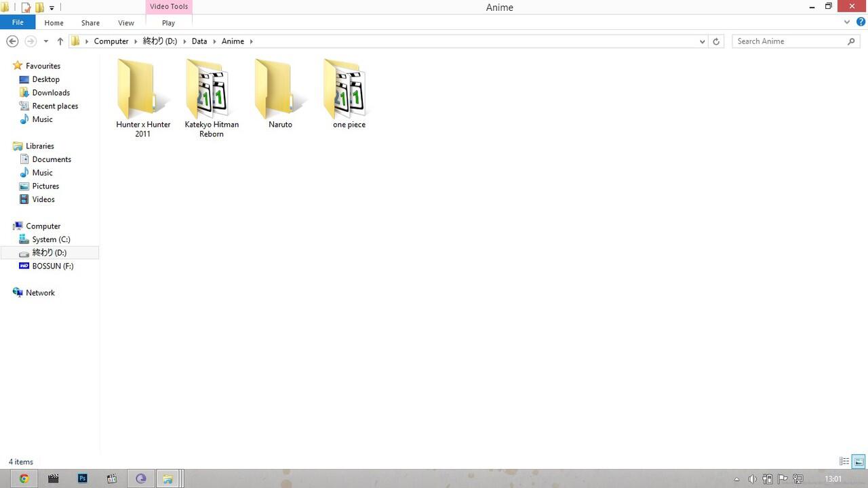Click Anime in the address breadcrumb
The width and height of the screenshot is (868, 488).
(233, 41)
